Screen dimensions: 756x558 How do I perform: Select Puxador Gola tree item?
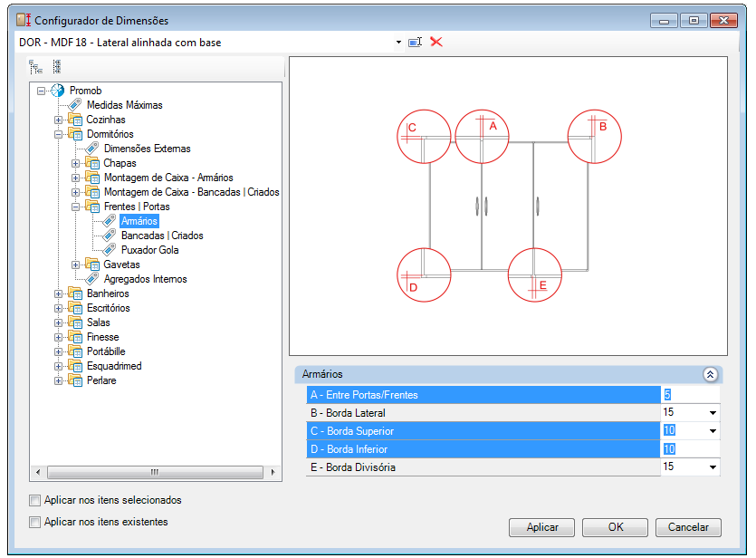[150, 250]
